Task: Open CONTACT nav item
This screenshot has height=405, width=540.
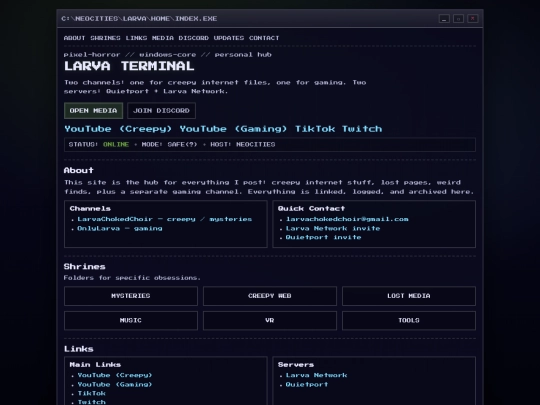Action: (264, 38)
